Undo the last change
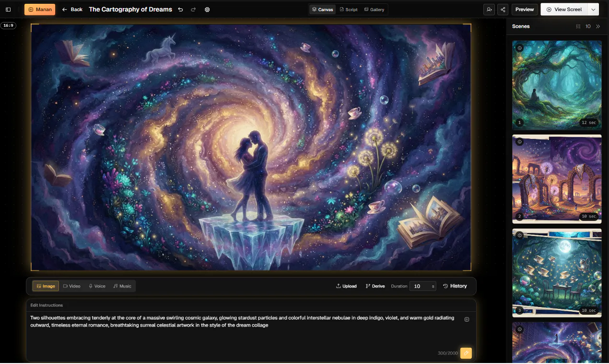Viewport: 609px width, 364px height. pyautogui.click(x=181, y=10)
